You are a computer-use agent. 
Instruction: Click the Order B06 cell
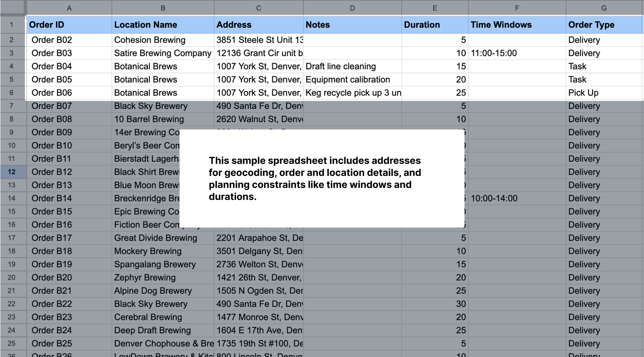pyautogui.click(x=69, y=93)
